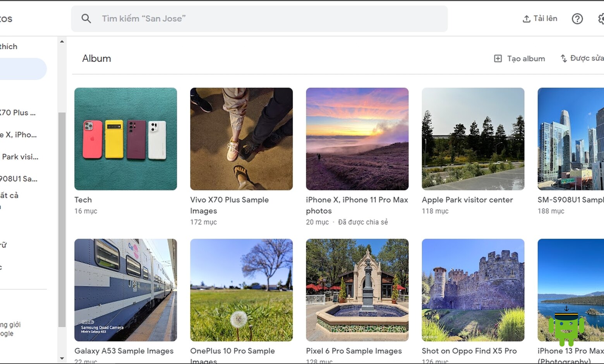Viewport: 604px width, 364px height.
Task: Open Apple Park visitor center album
Action: [473, 139]
